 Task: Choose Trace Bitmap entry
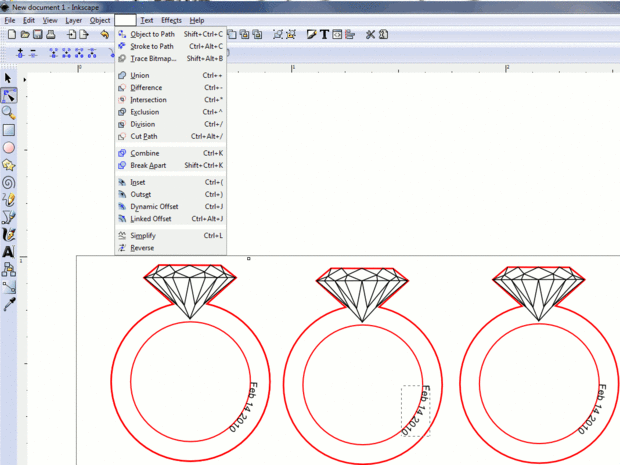170,59
